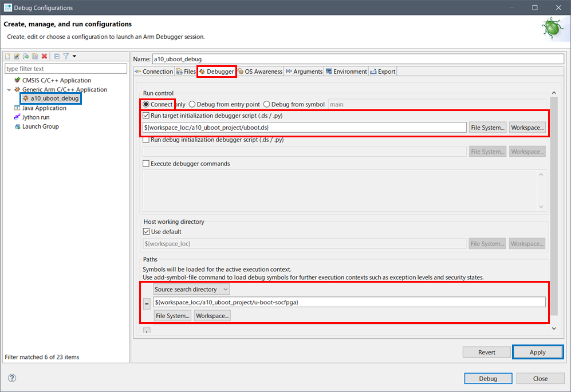Uncheck Run target initialization debugger script
The width and height of the screenshot is (571, 392).
click(x=146, y=116)
